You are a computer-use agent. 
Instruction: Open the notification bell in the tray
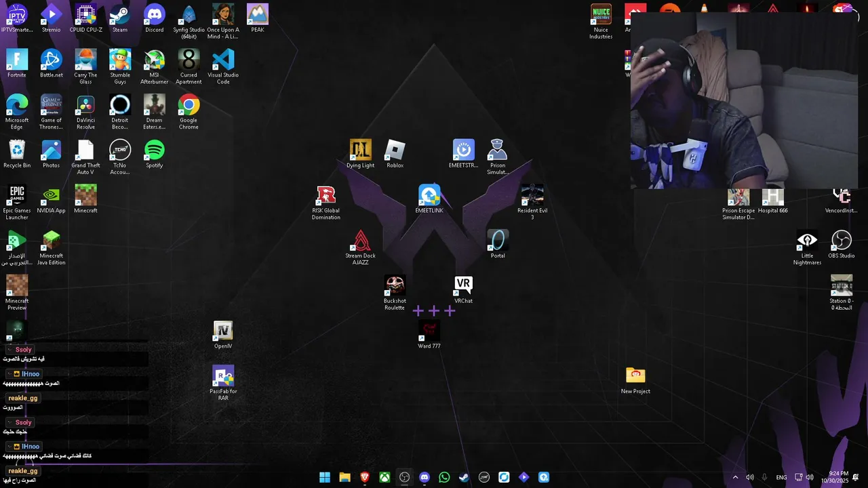[x=856, y=477]
